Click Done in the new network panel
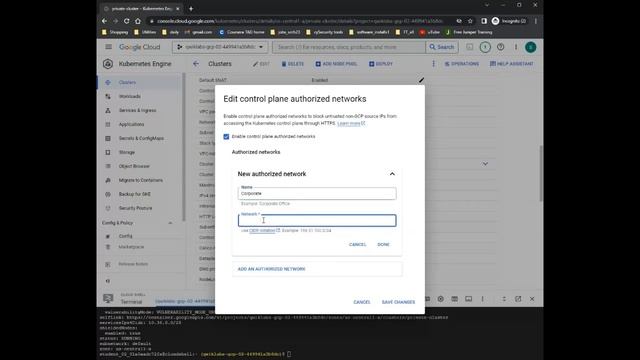The height and width of the screenshot is (360, 640). [383, 244]
